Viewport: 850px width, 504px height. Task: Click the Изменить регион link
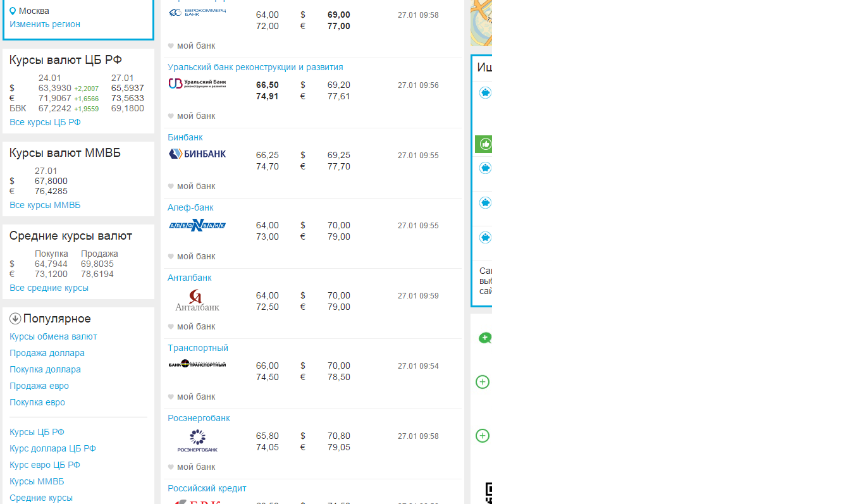[45, 24]
